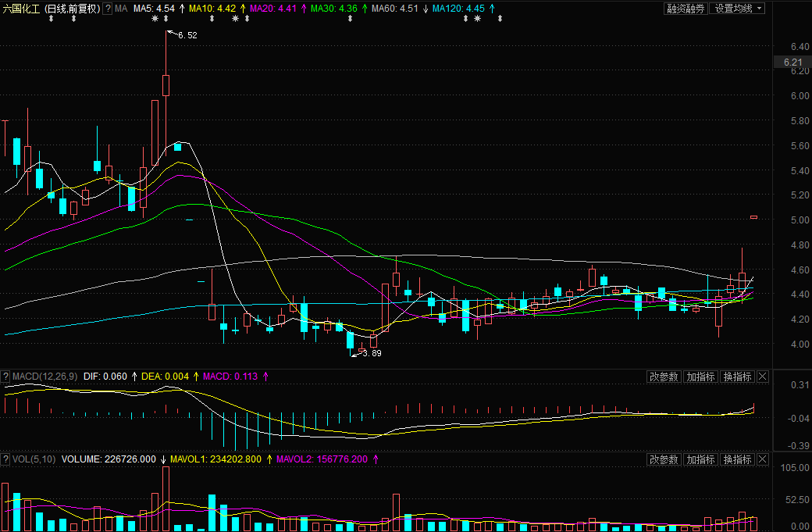Click the 融资融券 button
This screenshot has width=812, height=532.
[x=685, y=9]
